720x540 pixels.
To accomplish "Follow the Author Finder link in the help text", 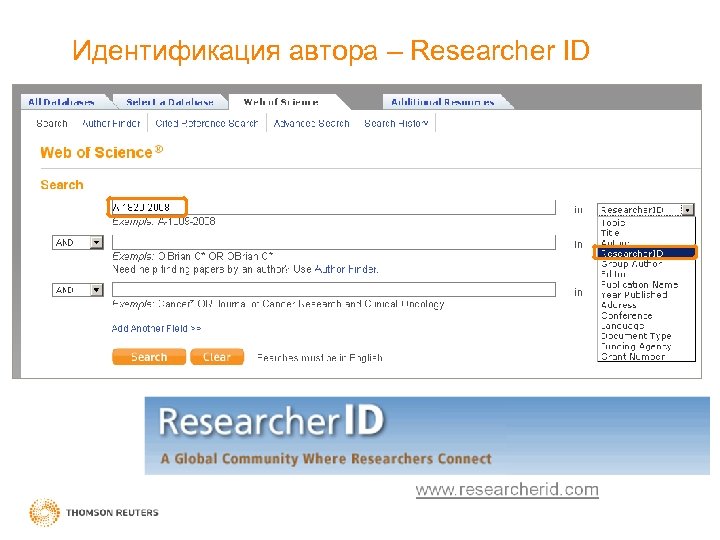I will 346,270.
